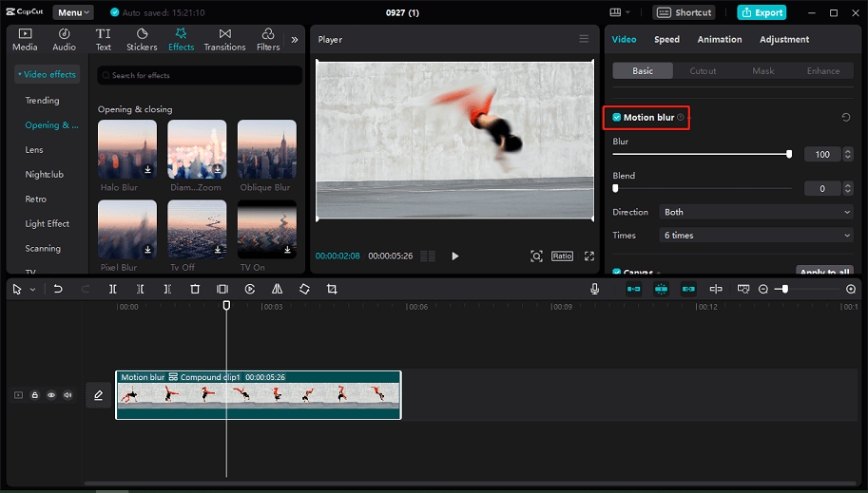The height and width of the screenshot is (493, 868).
Task: Click the Split tool in timeline toolbar
Action: (x=113, y=289)
